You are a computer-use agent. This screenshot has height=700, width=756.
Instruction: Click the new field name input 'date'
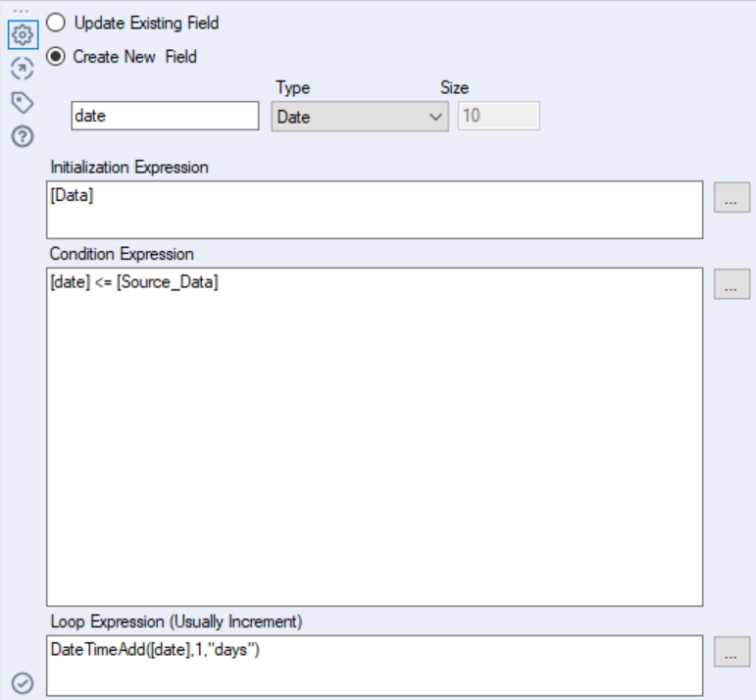point(165,116)
